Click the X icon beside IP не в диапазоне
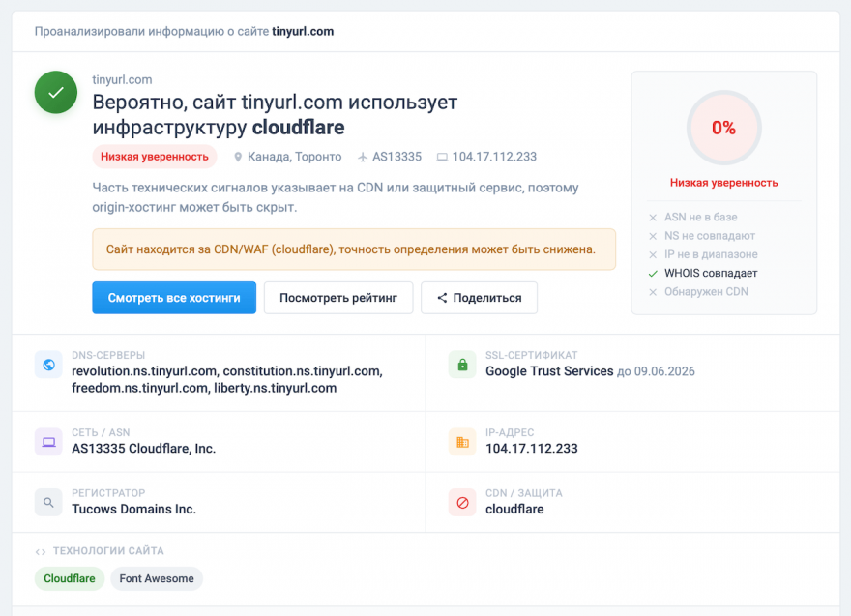Screen dimensions: 851x616 tap(653, 254)
